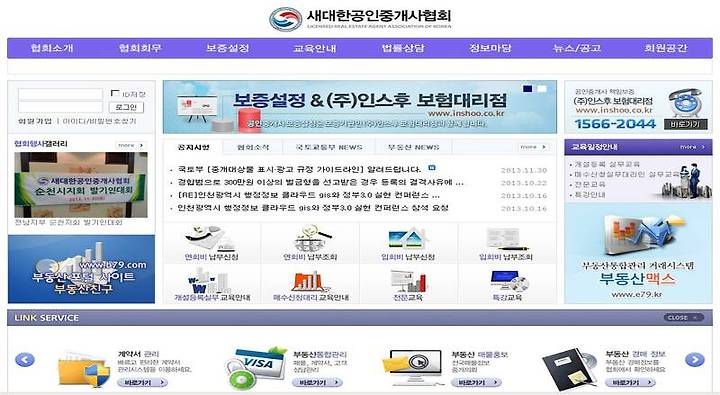Open the 정보마당 menu
Screen dimensions: 720x395
pos(490,48)
